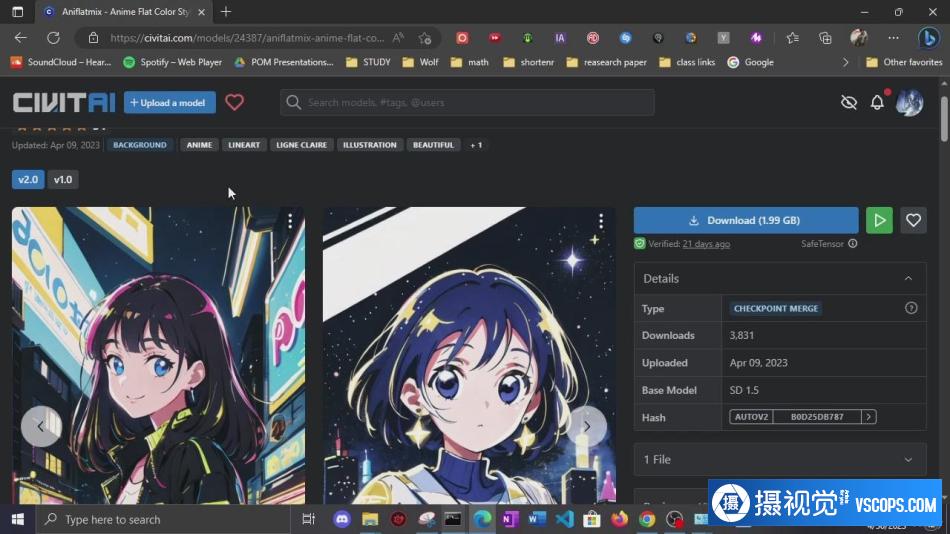Screen dimensions: 950x534
Task: Go to previous image in carousel
Action: (41, 426)
